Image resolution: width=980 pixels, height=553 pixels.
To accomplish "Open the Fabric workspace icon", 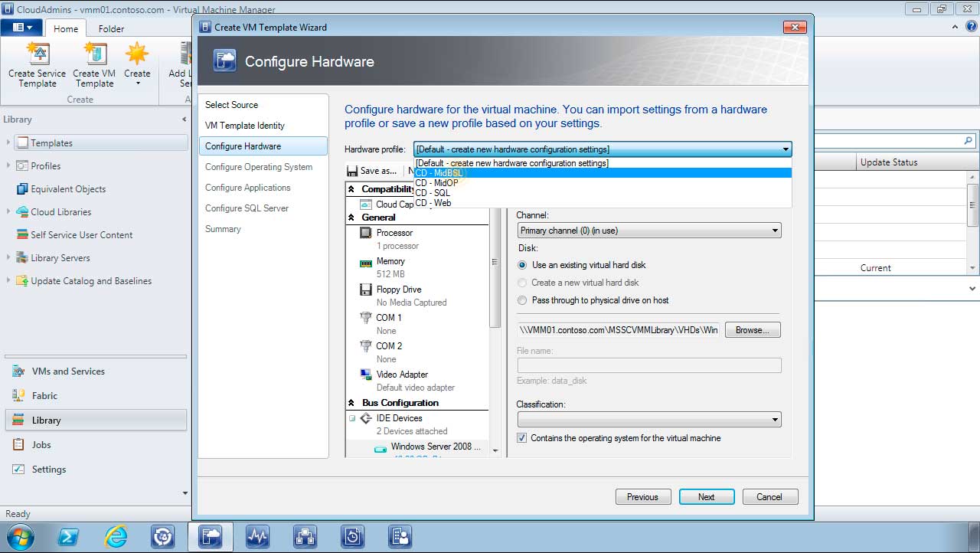I will pos(18,396).
